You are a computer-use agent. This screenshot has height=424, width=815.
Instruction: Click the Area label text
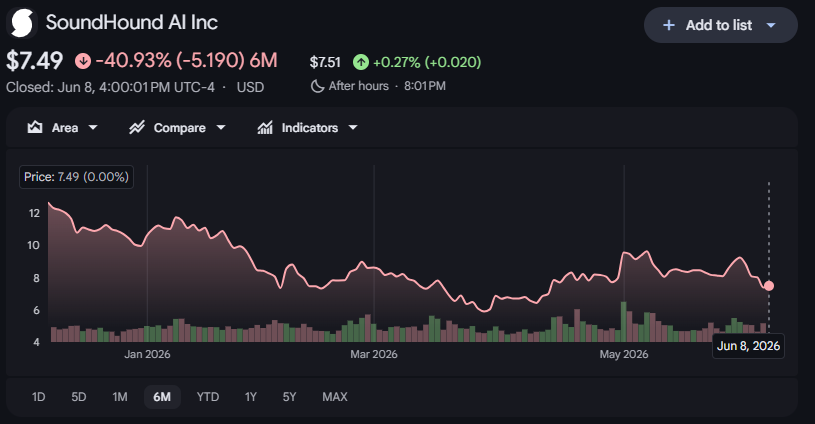click(x=65, y=128)
